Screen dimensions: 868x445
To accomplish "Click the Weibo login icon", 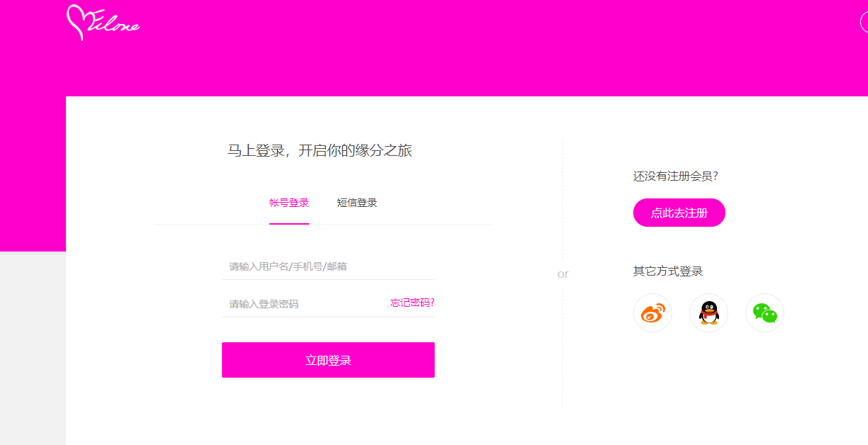I will tap(652, 312).
